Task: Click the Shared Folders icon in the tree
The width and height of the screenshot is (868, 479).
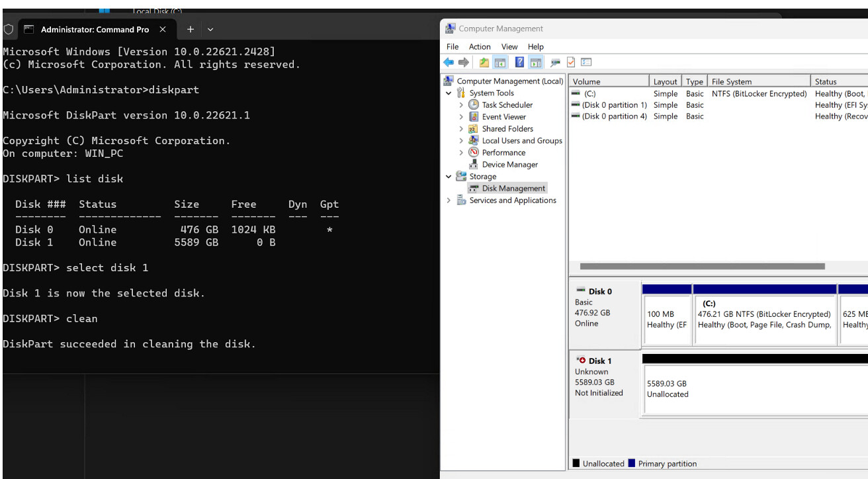Action: click(474, 128)
